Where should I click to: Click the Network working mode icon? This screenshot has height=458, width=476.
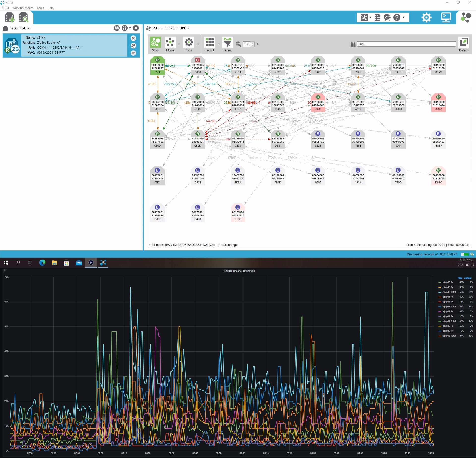(466, 17)
